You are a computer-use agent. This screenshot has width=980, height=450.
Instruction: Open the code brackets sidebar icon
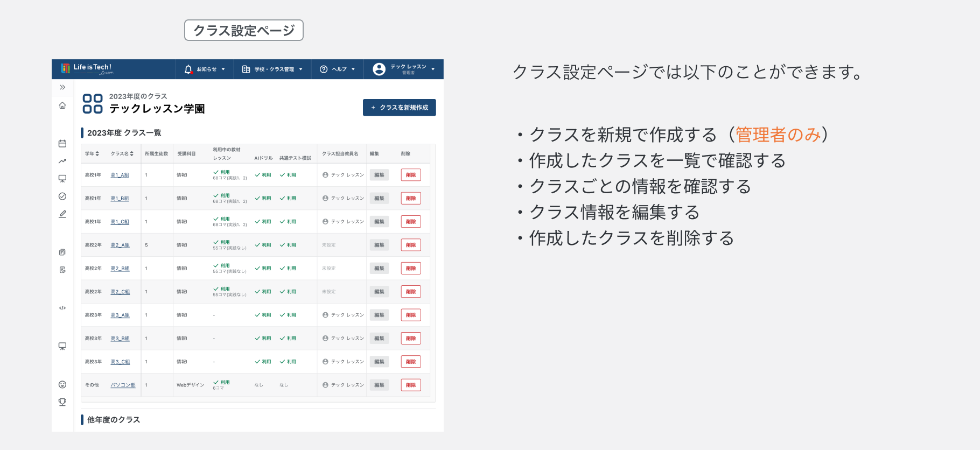pos(62,308)
